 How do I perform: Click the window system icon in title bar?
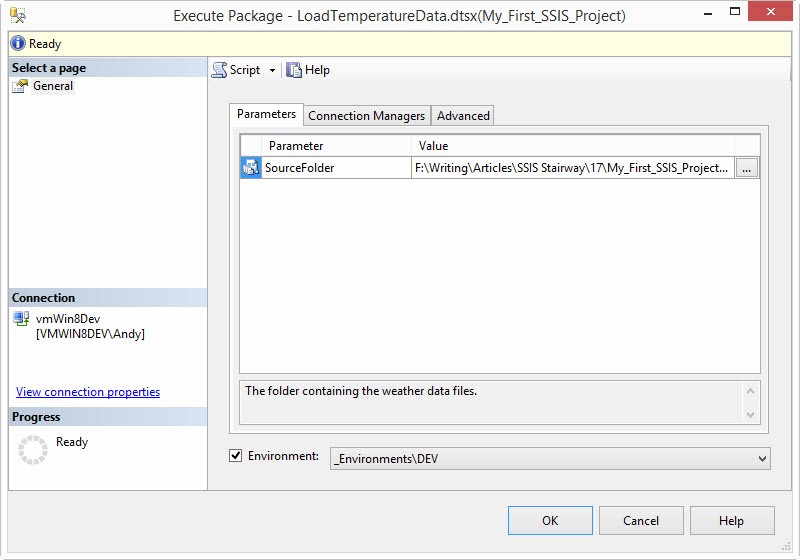[x=19, y=16]
